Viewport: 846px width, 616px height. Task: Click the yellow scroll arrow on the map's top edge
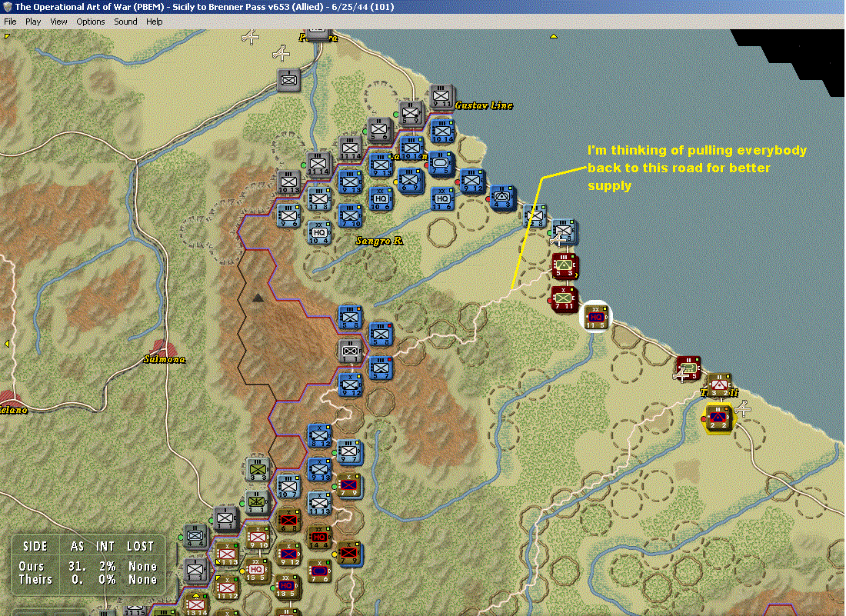coord(553,36)
